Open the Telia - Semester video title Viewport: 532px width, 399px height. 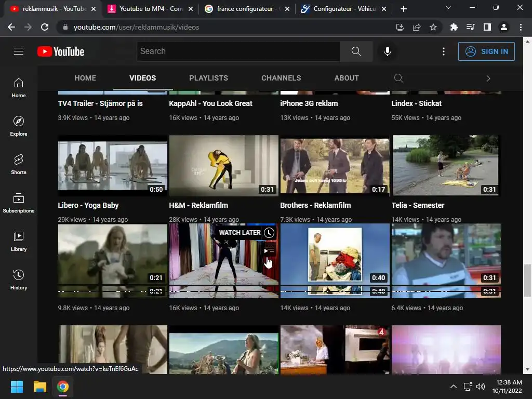418,205
